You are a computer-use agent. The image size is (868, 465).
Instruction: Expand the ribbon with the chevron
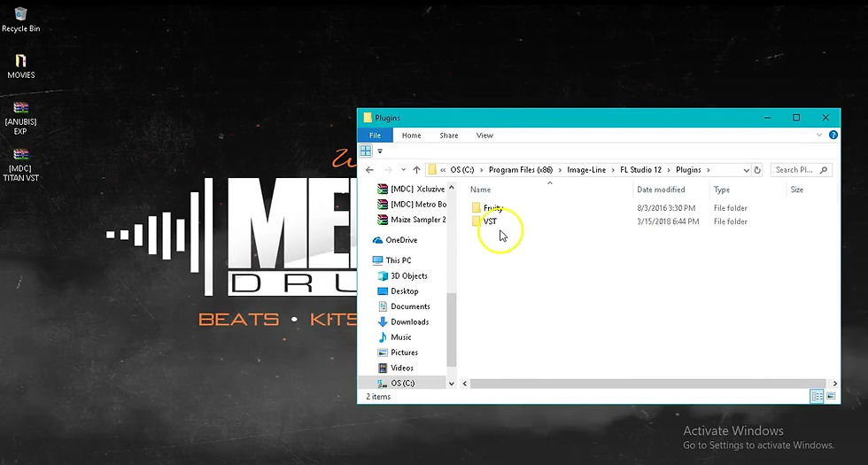click(x=819, y=135)
